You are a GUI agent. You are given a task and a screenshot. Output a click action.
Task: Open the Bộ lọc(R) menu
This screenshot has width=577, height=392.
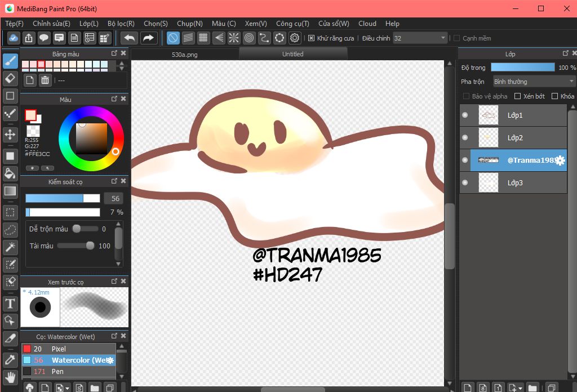pyautogui.click(x=121, y=24)
